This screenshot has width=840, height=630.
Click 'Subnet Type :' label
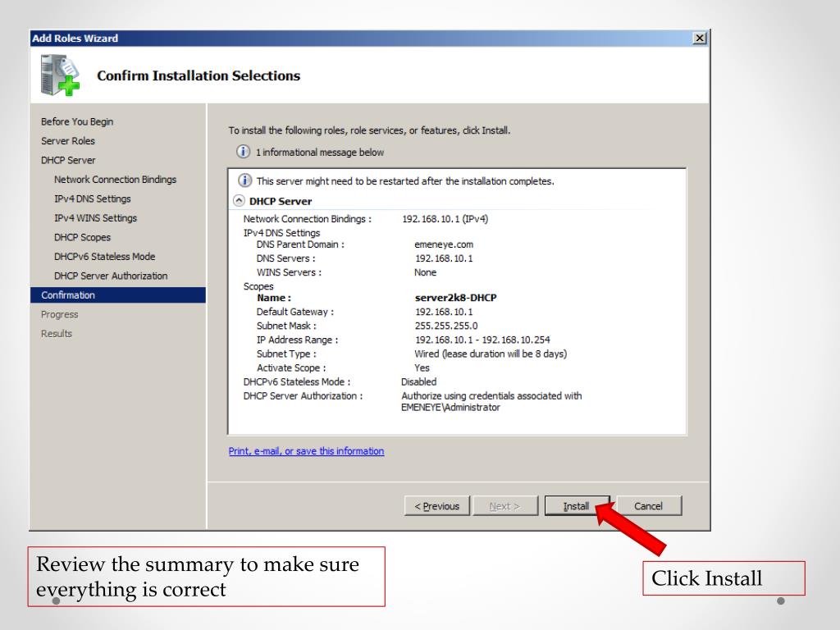(x=286, y=354)
